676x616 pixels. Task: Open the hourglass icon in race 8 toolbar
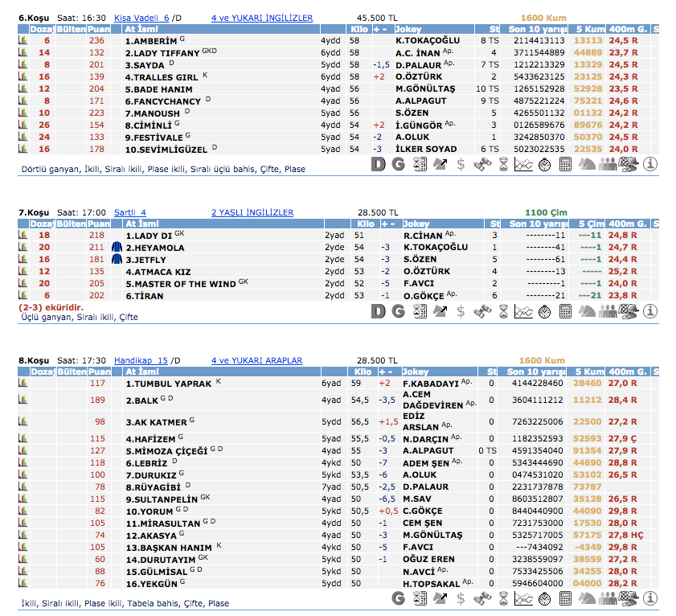click(503, 598)
